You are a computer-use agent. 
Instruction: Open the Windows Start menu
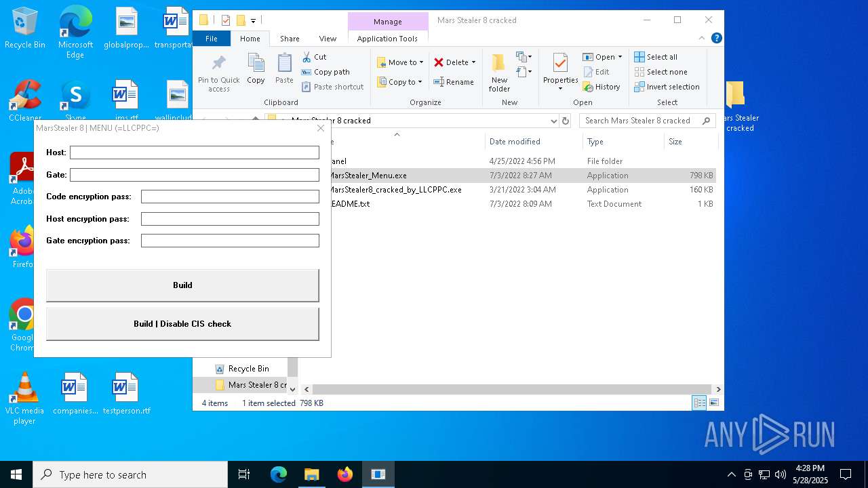click(16, 474)
